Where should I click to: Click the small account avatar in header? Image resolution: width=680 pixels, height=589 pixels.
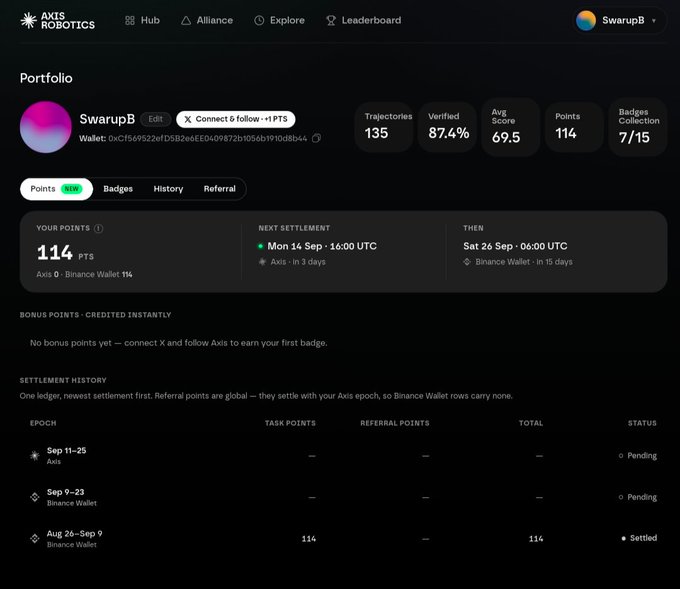pyautogui.click(x=585, y=20)
